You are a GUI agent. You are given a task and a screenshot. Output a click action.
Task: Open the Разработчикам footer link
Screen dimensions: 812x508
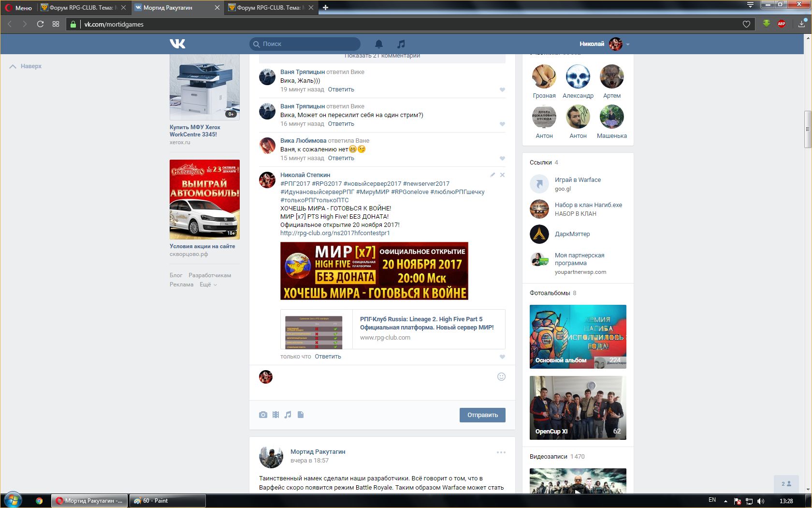(x=210, y=275)
